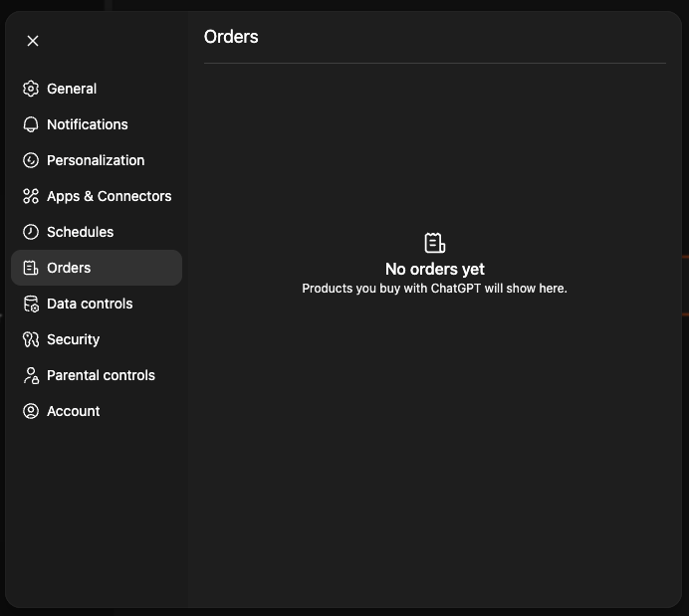Open the Schedules tab
689x616 pixels.
(97, 232)
